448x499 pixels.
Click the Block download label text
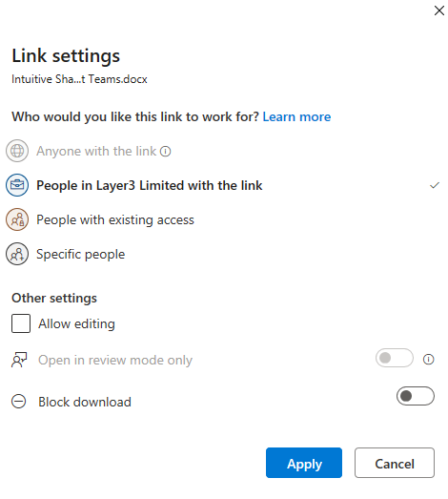(85, 402)
